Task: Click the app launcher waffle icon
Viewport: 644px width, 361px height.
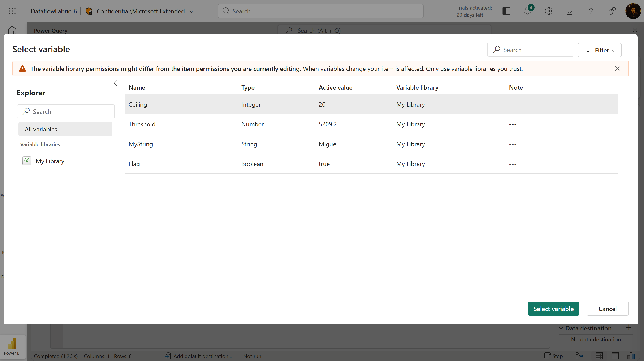Action: tap(12, 11)
